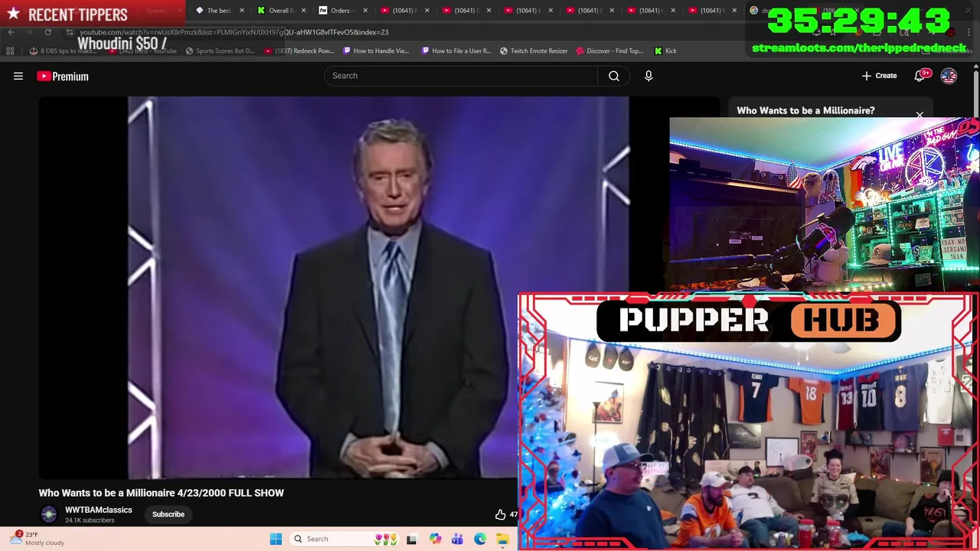
Task: Click the Subscribe button for WWTBAMclassics
Action: pos(168,514)
